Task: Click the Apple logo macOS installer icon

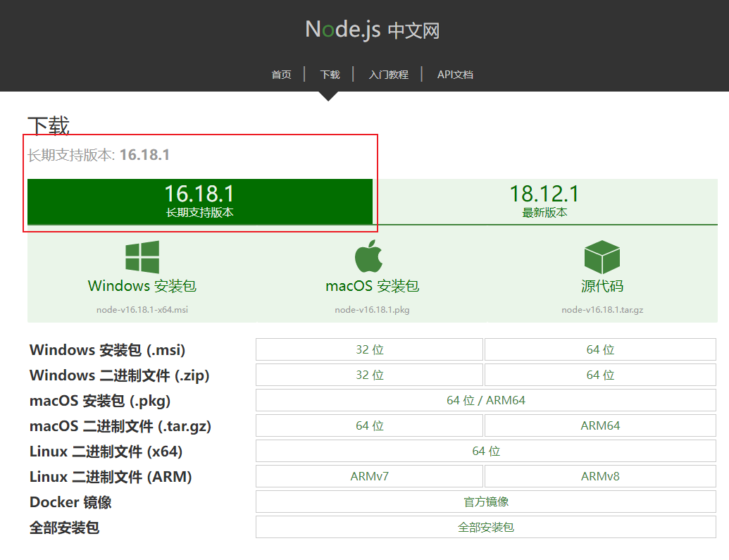Action: coord(368,256)
